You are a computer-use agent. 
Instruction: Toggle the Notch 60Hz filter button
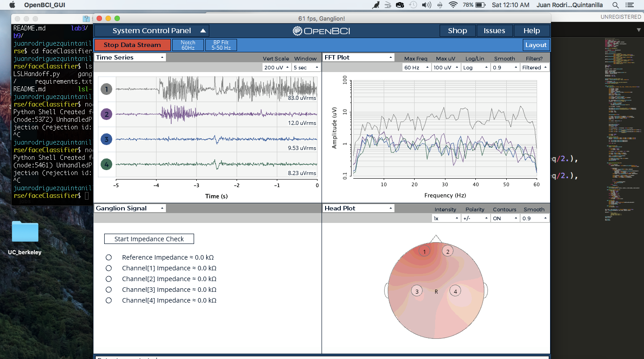(x=188, y=45)
